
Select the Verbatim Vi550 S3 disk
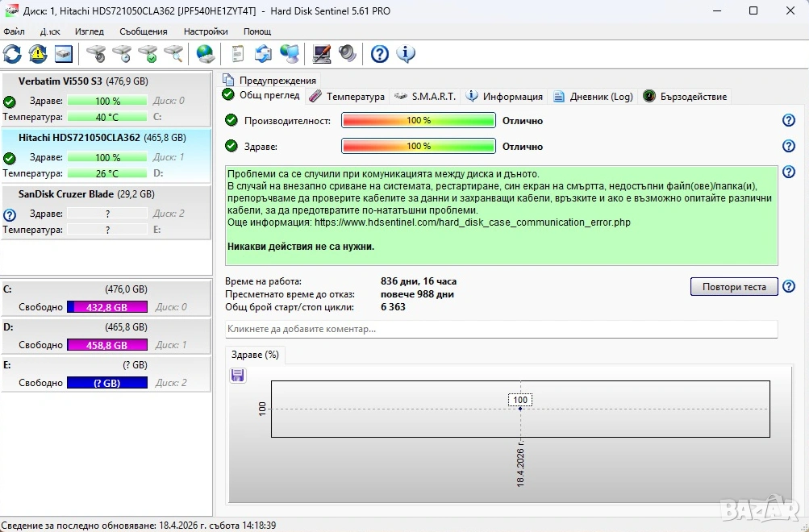[72, 81]
